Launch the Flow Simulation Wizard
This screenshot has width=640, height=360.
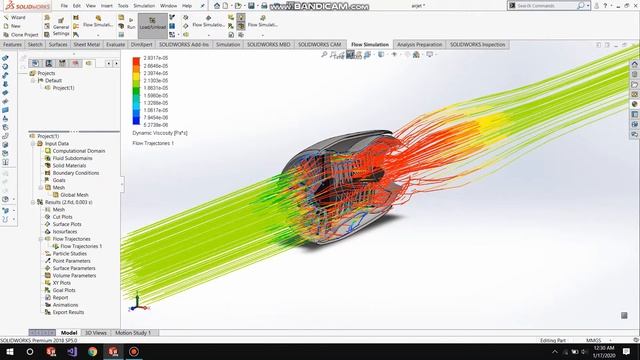pos(15,18)
